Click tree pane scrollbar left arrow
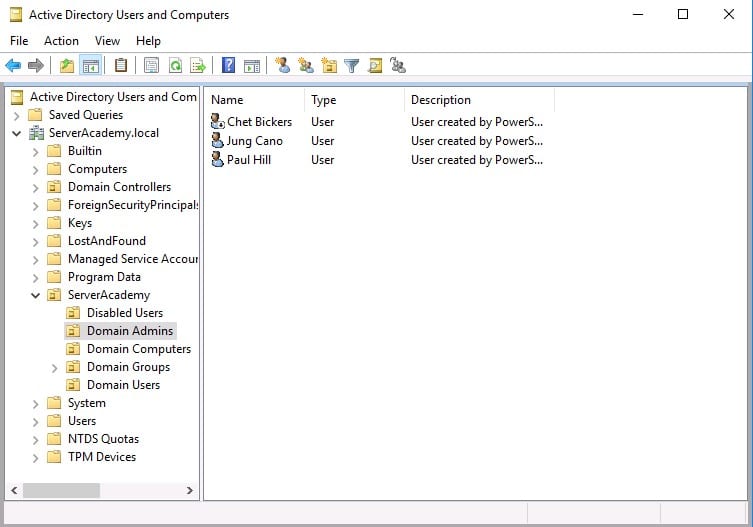Image resolution: width=753 pixels, height=527 pixels. tap(14, 490)
